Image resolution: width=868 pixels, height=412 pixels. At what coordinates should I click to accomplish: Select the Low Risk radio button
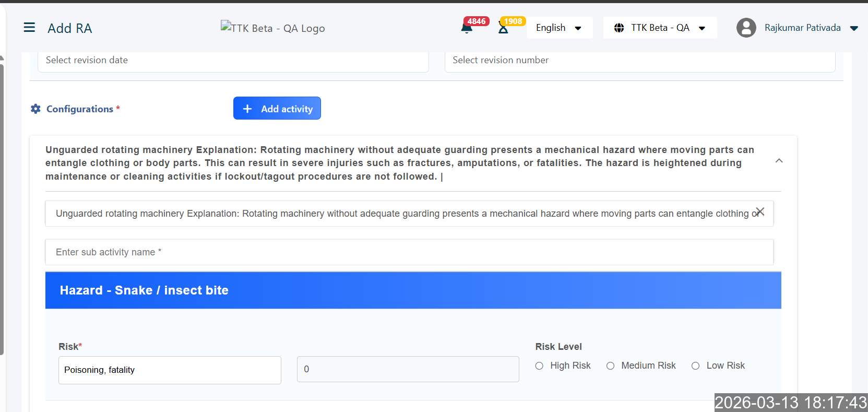tap(695, 366)
